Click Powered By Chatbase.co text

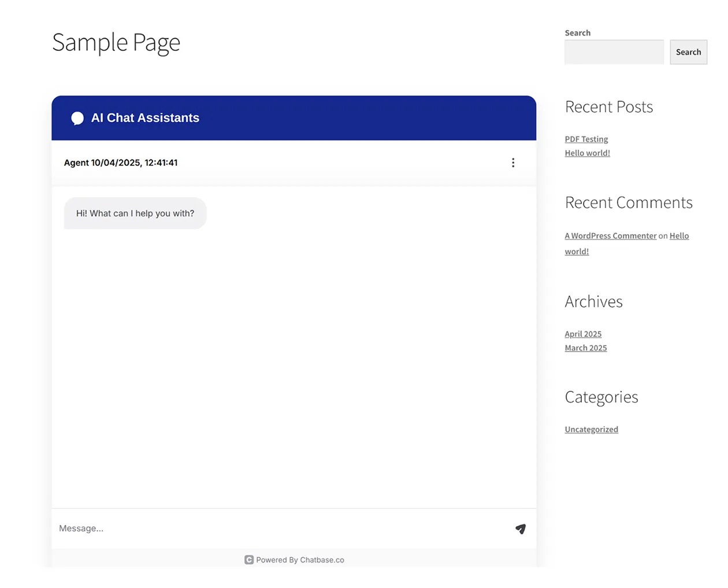click(x=300, y=560)
